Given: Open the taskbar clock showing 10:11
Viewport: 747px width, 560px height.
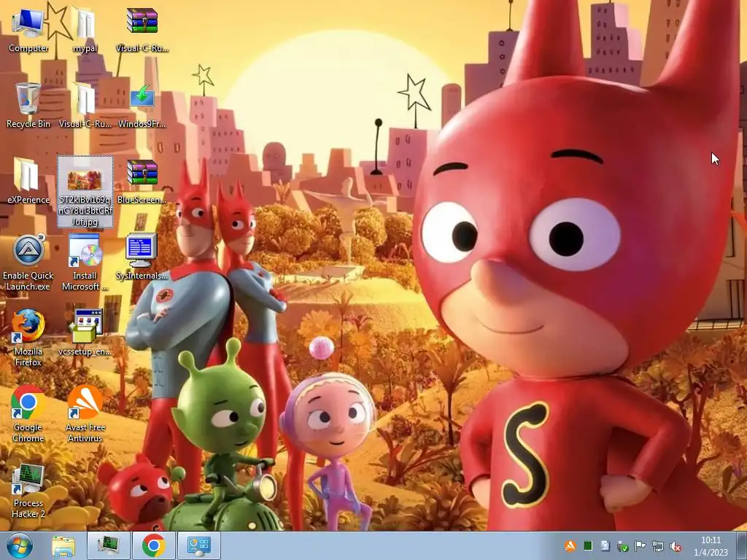Looking at the screenshot, I should point(711,546).
